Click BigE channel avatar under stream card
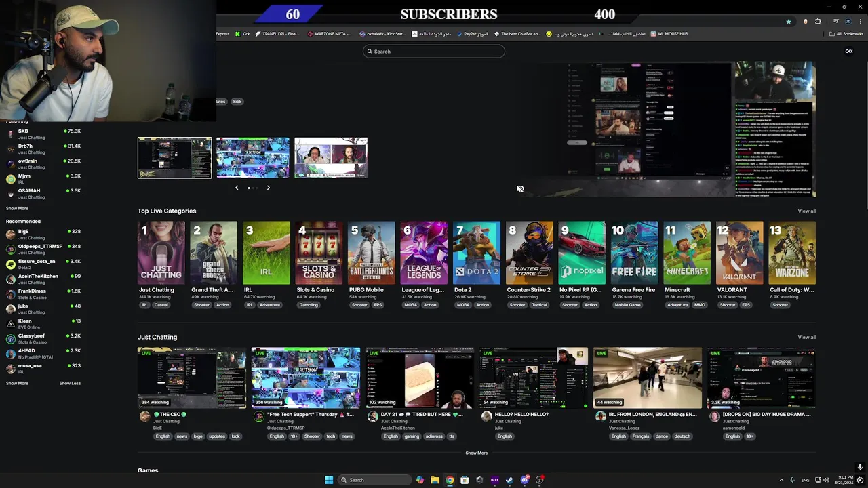Image resolution: width=868 pixels, height=488 pixels. [144, 417]
